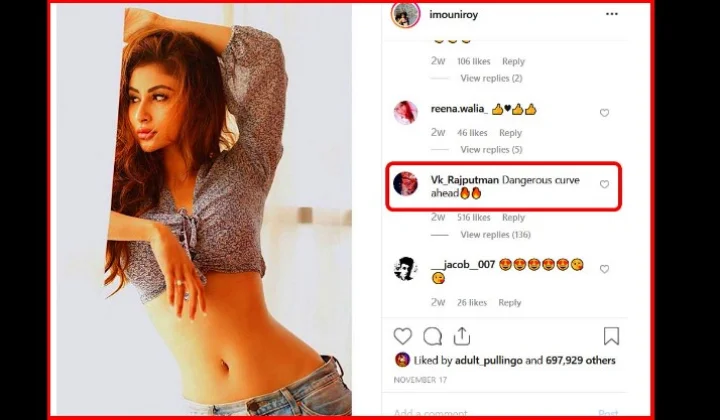Open reena.walia_ commenter avatar
This screenshot has height=420, width=720.
(x=405, y=112)
